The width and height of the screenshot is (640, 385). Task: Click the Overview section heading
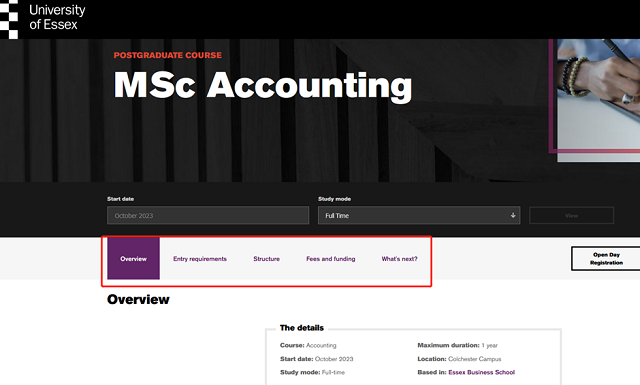(138, 299)
